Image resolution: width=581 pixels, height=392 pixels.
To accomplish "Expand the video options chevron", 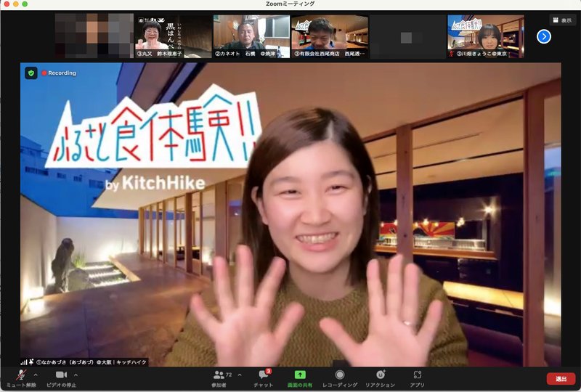I will [76, 375].
